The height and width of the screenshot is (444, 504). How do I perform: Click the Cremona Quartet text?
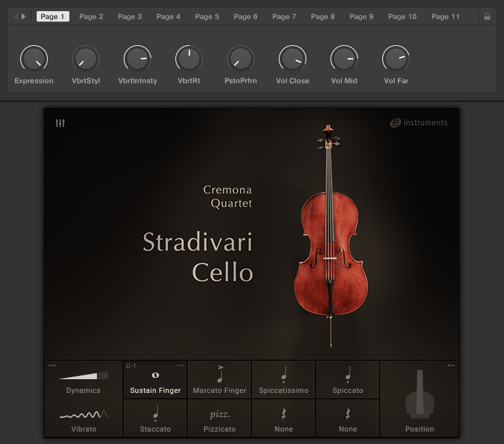(x=228, y=196)
